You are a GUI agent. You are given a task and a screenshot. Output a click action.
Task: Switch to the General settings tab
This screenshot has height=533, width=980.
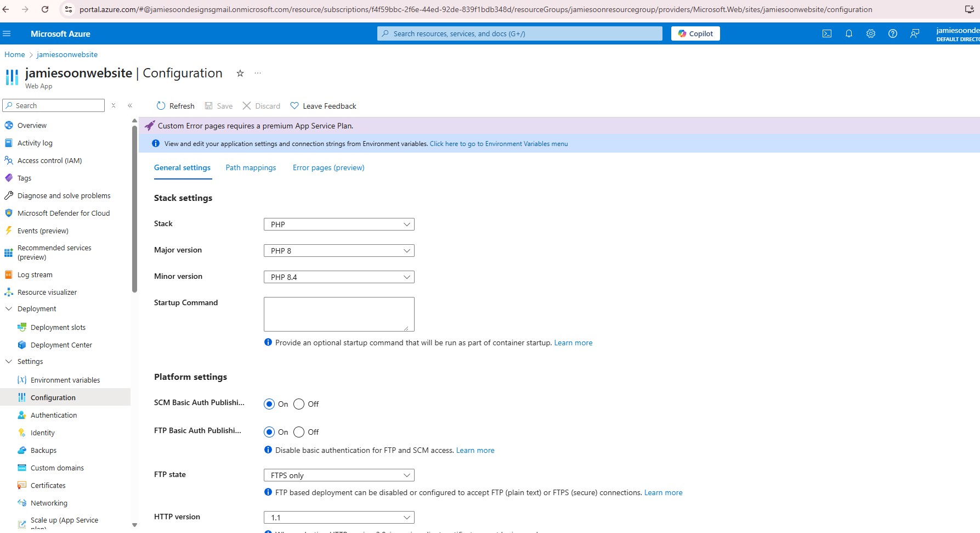pyautogui.click(x=182, y=167)
